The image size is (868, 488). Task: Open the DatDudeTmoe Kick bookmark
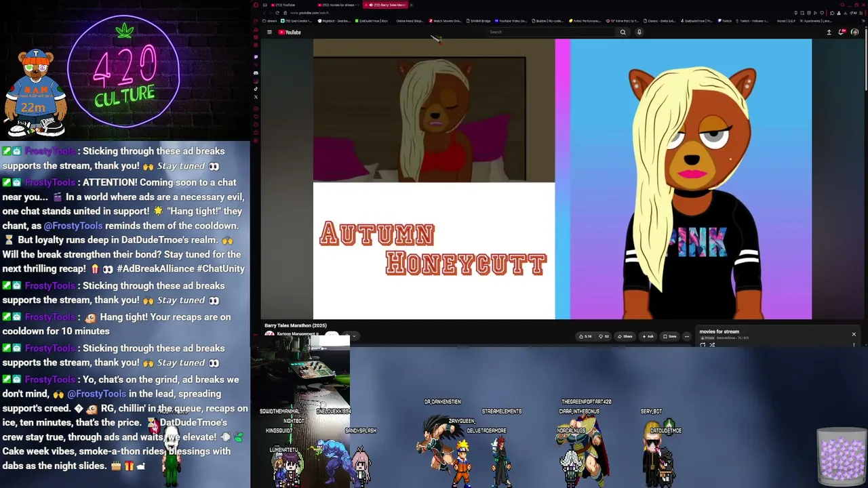372,21
